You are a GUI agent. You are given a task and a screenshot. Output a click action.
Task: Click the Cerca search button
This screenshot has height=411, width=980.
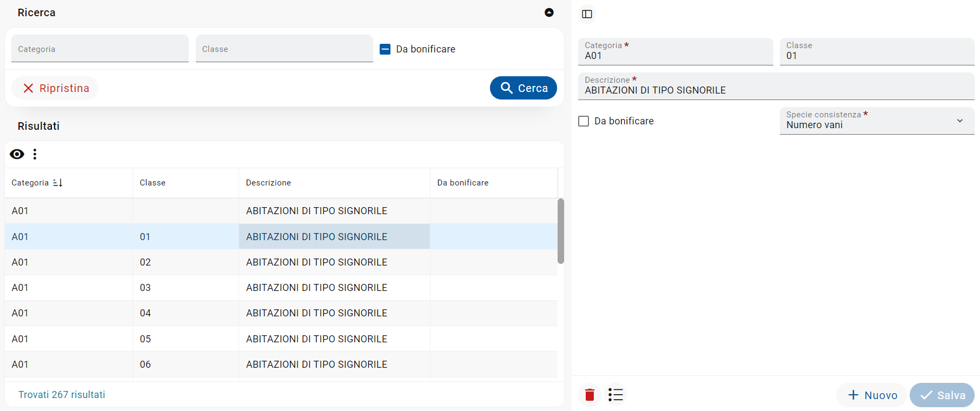coord(523,88)
